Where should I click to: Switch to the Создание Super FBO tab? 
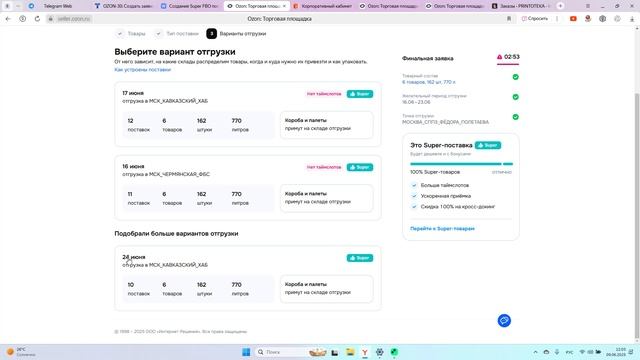(190, 6)
